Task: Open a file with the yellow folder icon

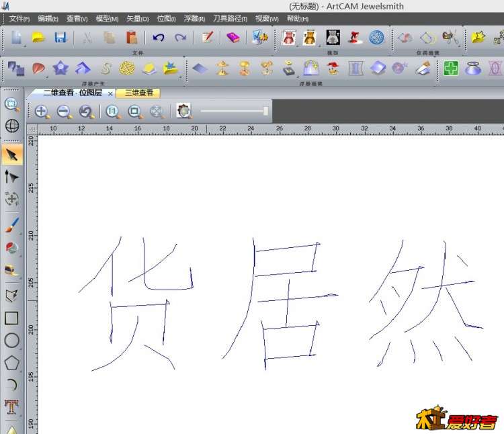Action: click(38, 38)
